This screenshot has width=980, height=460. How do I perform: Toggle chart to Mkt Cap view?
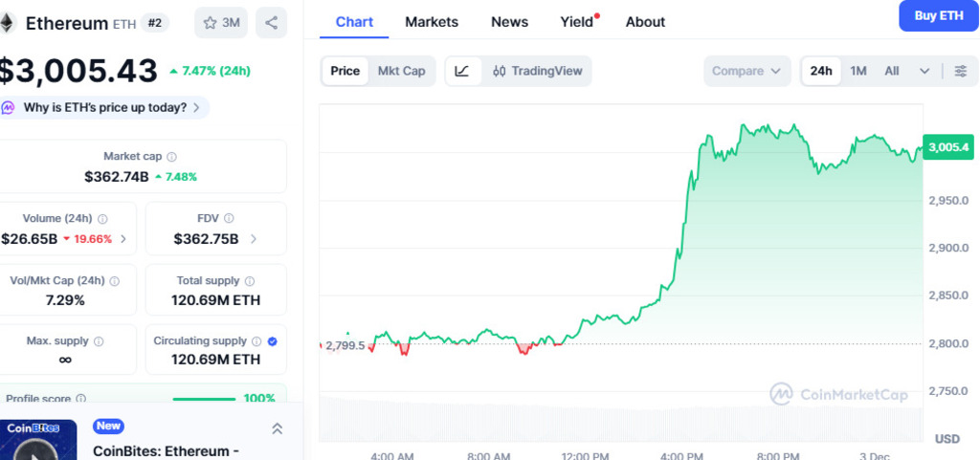coord(401,71)
